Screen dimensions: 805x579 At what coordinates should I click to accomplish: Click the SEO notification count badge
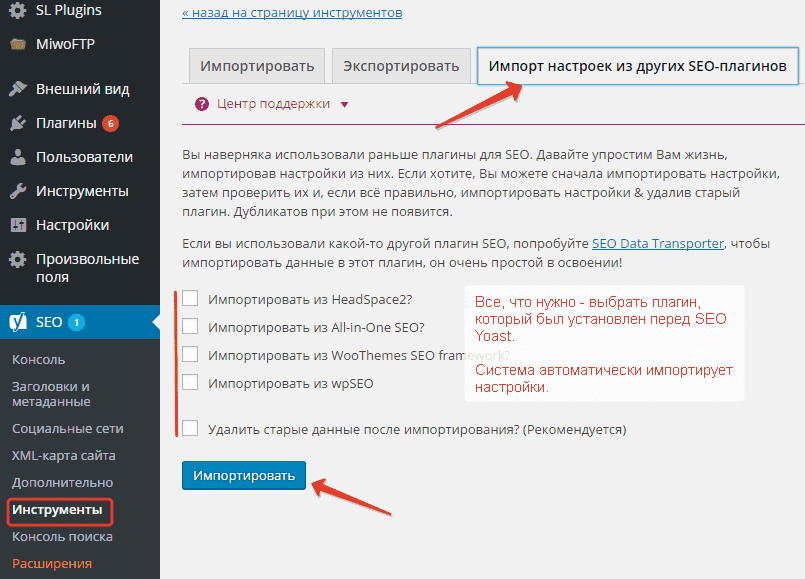point(77,322)
